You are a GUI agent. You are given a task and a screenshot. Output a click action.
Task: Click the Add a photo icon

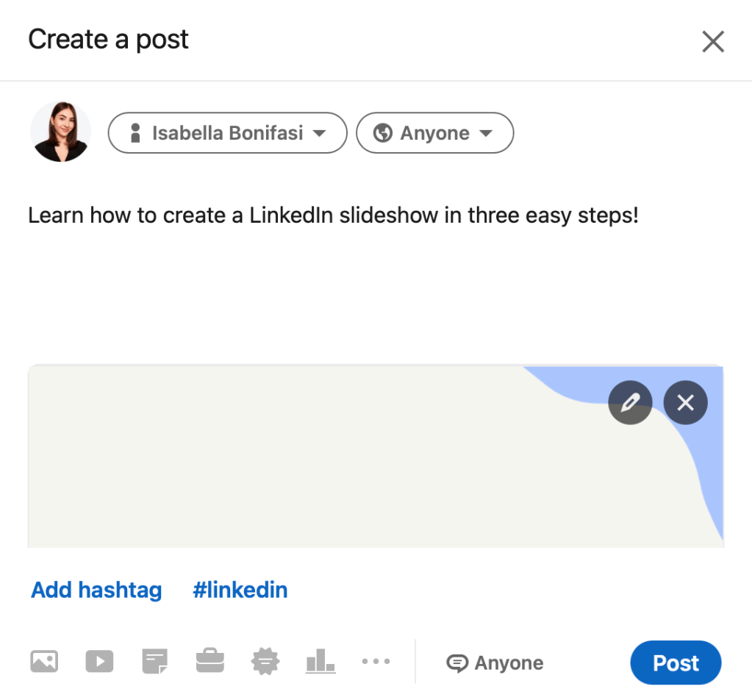pos(44,661)
